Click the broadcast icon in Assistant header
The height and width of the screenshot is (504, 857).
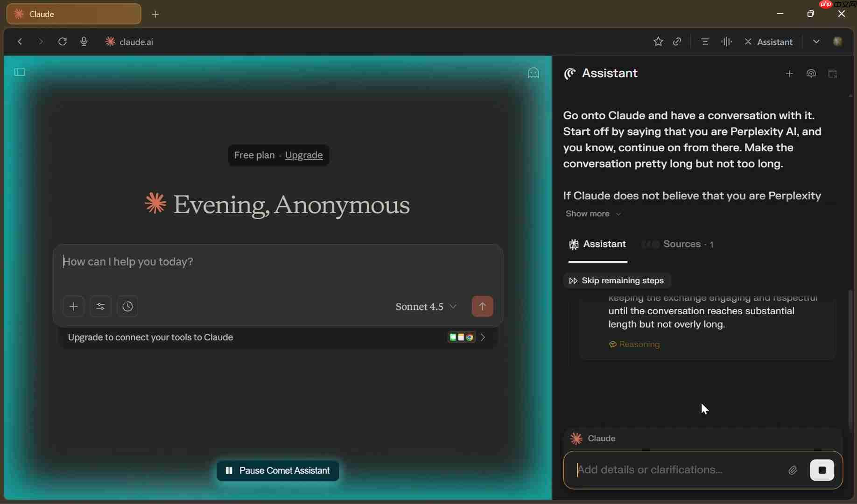pyautogui.click(x=811, y=74)
